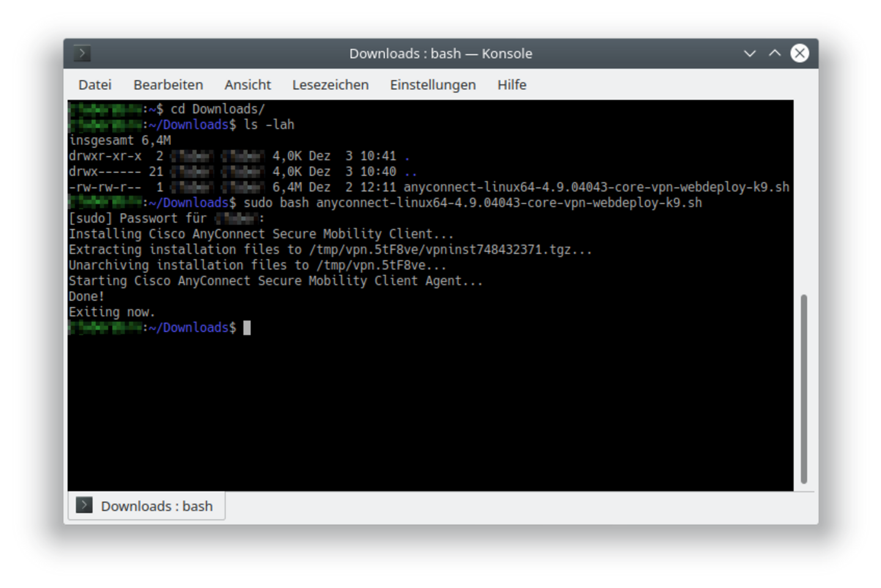Minimize the Konsole window
The width and height of the screenshot is (881, 588).
(x=749, y=53)
